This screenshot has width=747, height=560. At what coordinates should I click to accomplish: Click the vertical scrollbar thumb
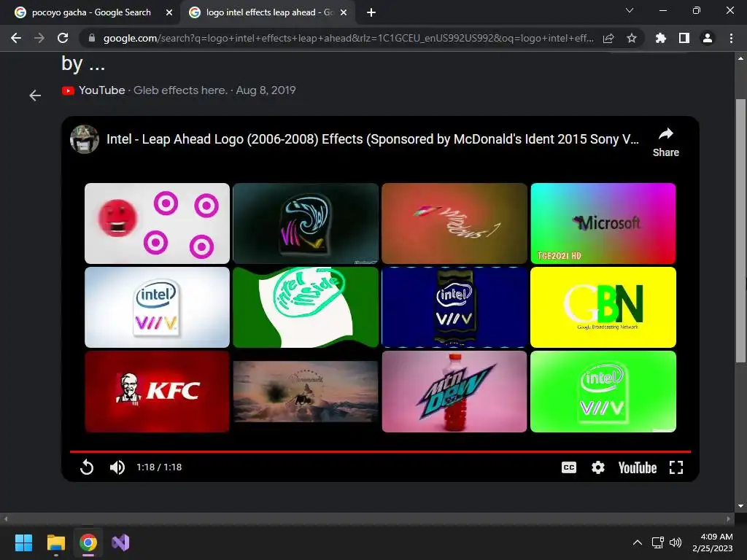740,231
